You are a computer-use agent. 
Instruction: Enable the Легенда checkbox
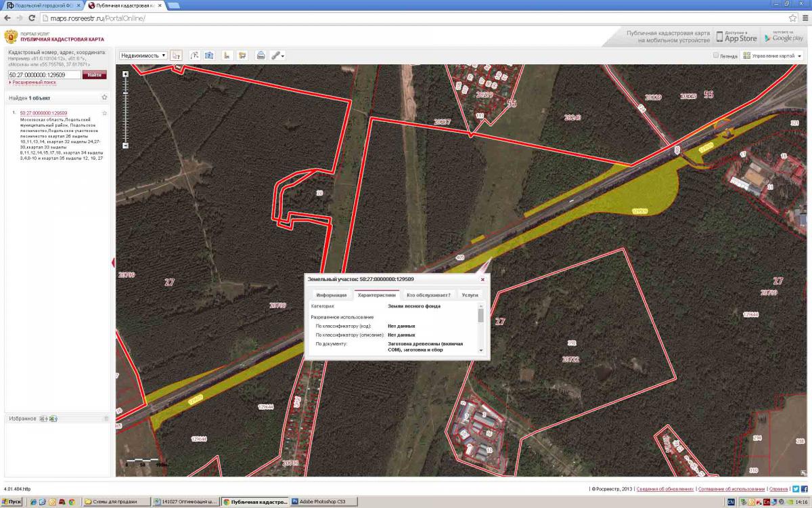716,56
